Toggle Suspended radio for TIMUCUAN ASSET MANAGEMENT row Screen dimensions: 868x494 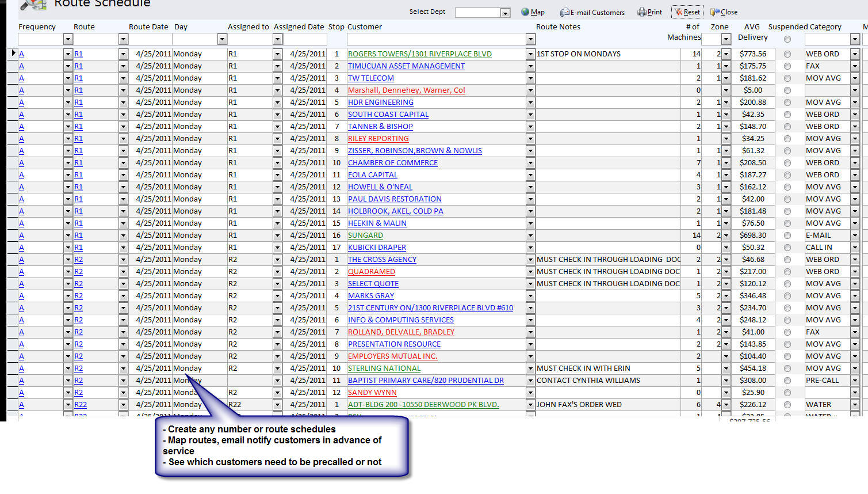[x=787, y=66]
